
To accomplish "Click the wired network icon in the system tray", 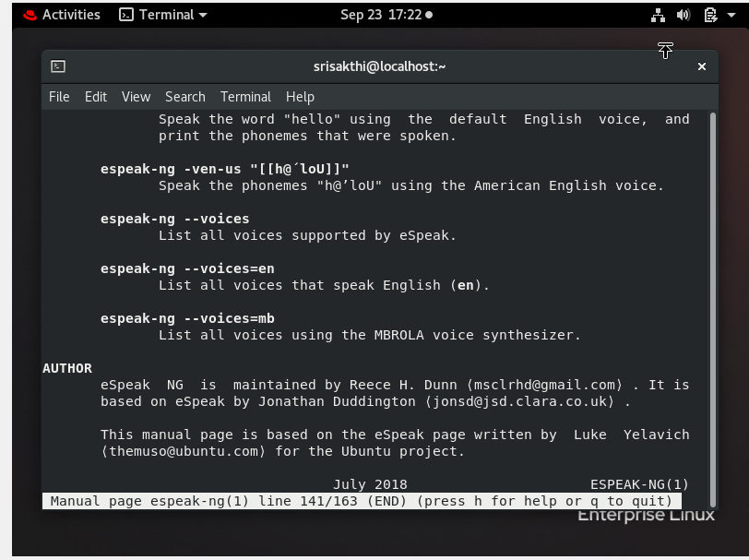I will tap(657, 15).
